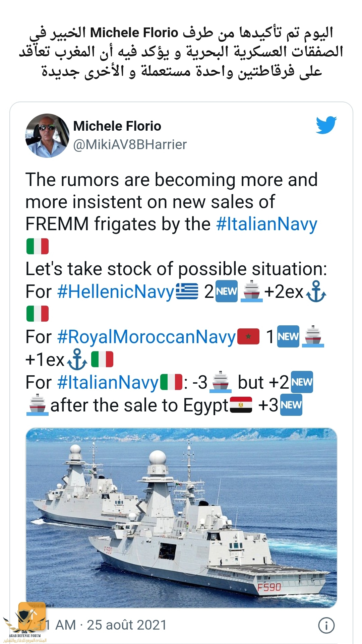362x644 pixels.
Task: Click the #ItalianNavy hashtag after FREMM frigates
Action: click(x=267, y=224)
